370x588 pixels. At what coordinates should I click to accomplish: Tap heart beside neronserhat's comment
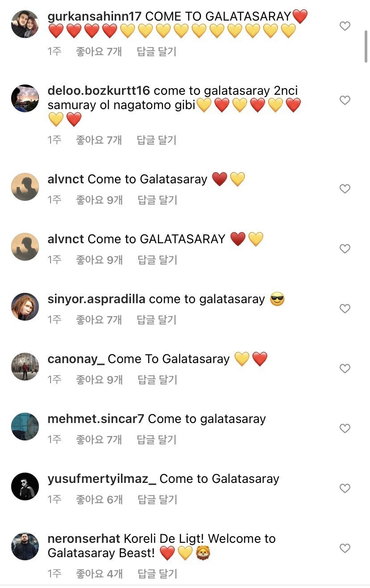[x=345, y=548]
